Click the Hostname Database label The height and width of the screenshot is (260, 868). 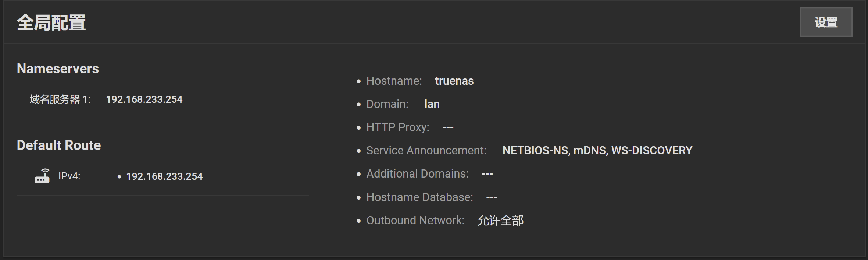pyautogui.click(x=420, y=197)
